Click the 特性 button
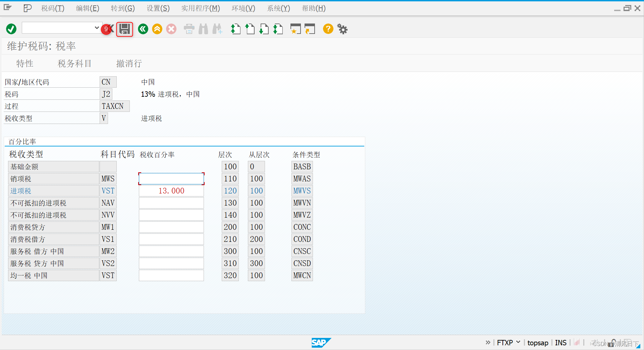 pos(25,63)
